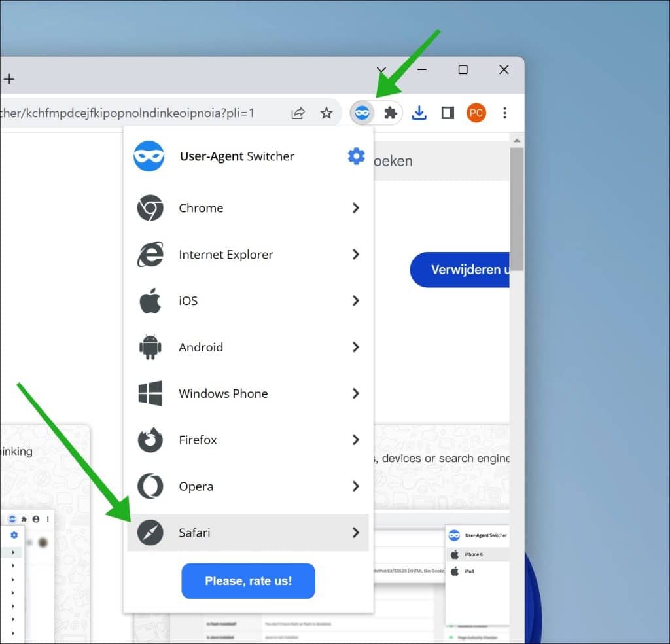The image size is (670, 644).
Task: Open Chrome downloads arrow icon
Action: coord(419,113)
